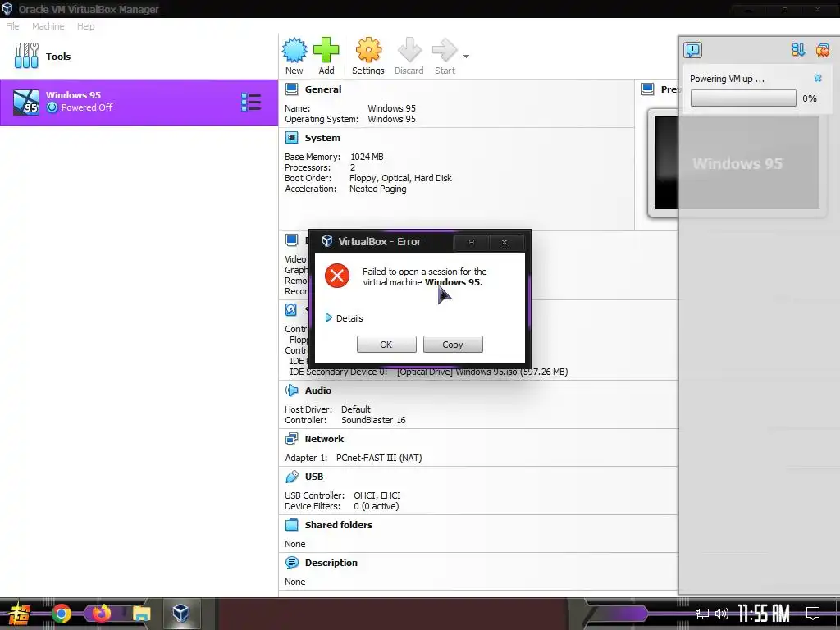The height and width of the screenshot is (630, 840).
Task: Click the New virtual machine icon
Action: (x=294, y=50)
